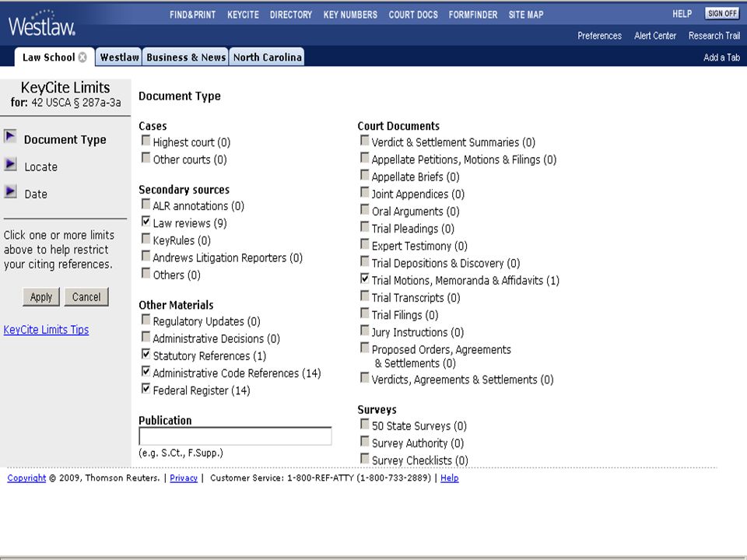The width and height of the screenshot is (747, 560).
Task: Open the Alert Center
Action: click(x=655, y=36)
